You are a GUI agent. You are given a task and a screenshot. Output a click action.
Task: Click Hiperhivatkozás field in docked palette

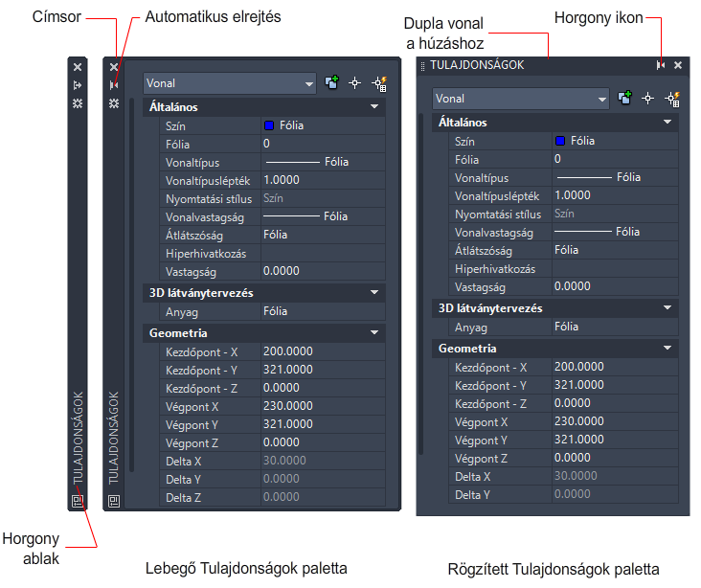coord(615,268)
